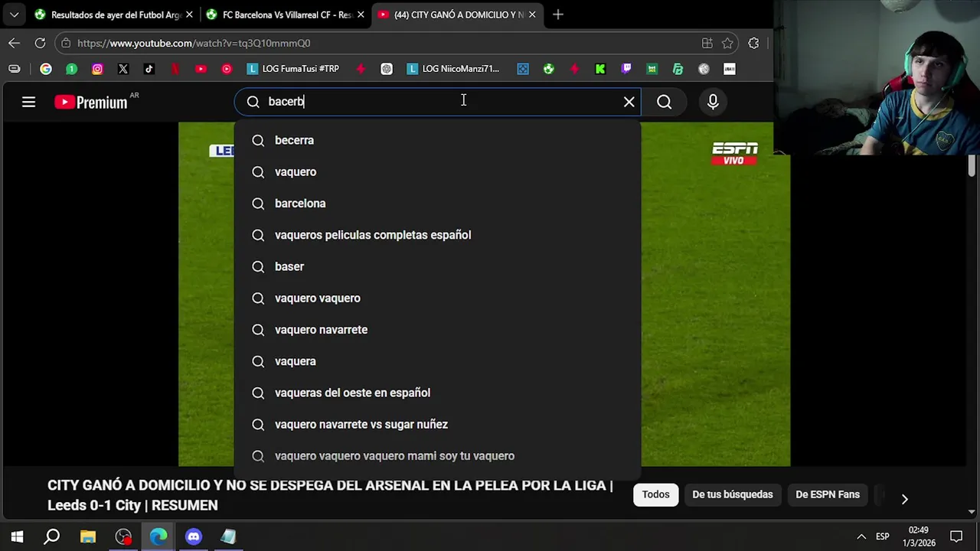
Task: Select the 'Todos' filter chip
Action: pyautogui.click(x=655, y=494)
